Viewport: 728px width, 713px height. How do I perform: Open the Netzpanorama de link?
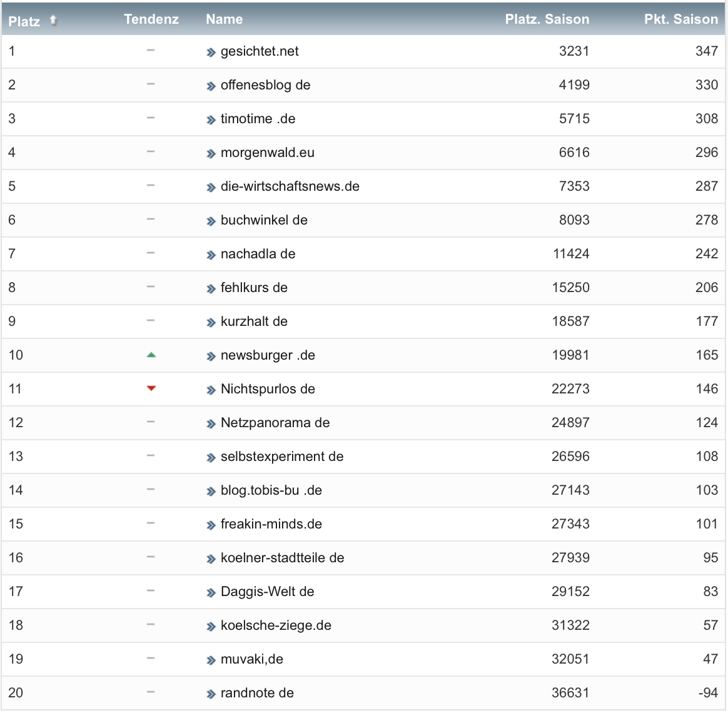pos(275,423)
